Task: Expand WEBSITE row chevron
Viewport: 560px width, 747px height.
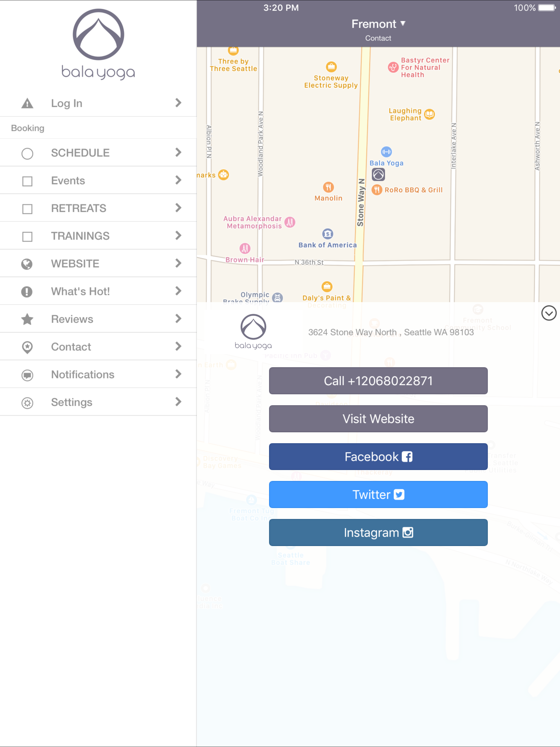Action: [x=178, y=263]
